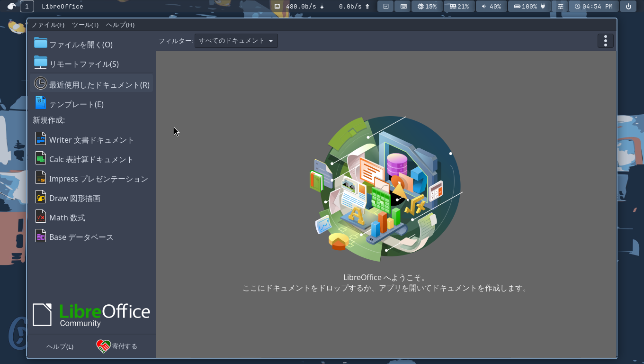Click the LibreOffice Community logo
Image resolution: width=644 pixels, height=364 pixels.
pos(91,315)
